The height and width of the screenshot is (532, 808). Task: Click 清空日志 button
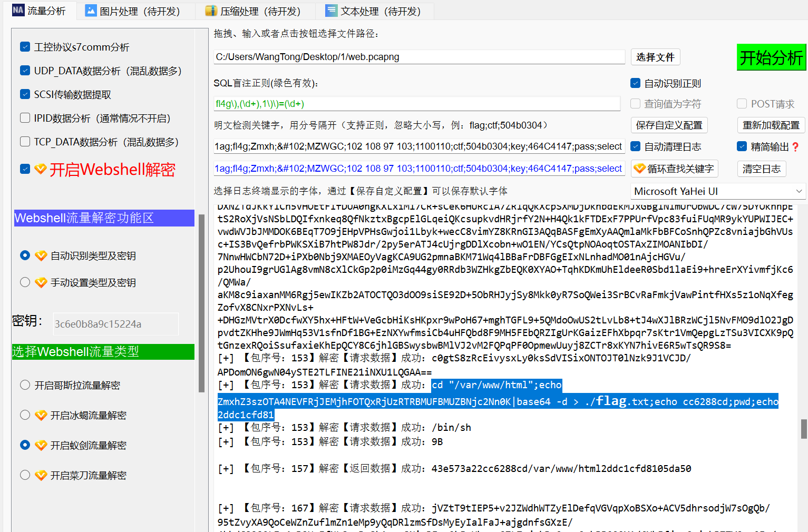(762, 169)
